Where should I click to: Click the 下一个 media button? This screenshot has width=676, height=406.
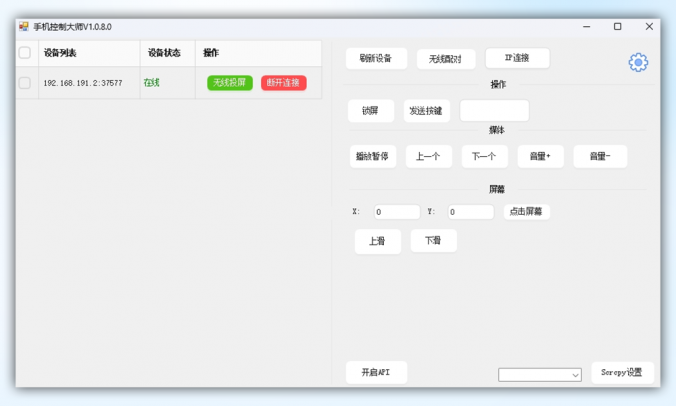click(x=485, y=156)
